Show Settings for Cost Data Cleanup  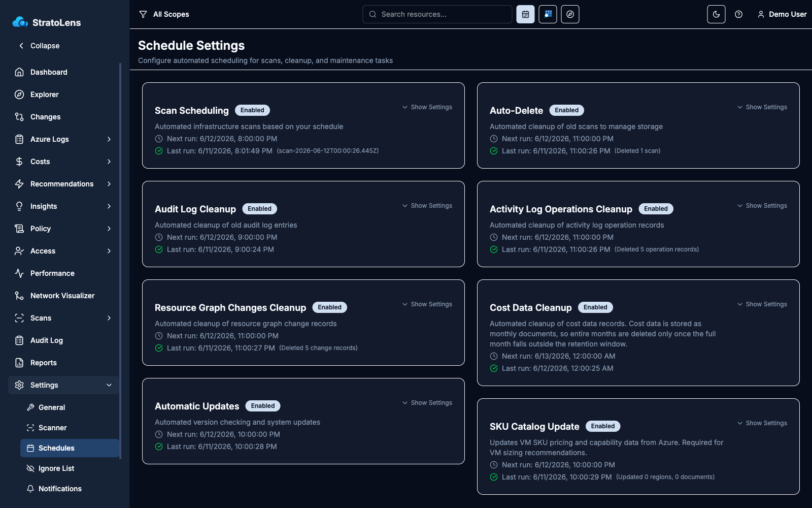762,304
